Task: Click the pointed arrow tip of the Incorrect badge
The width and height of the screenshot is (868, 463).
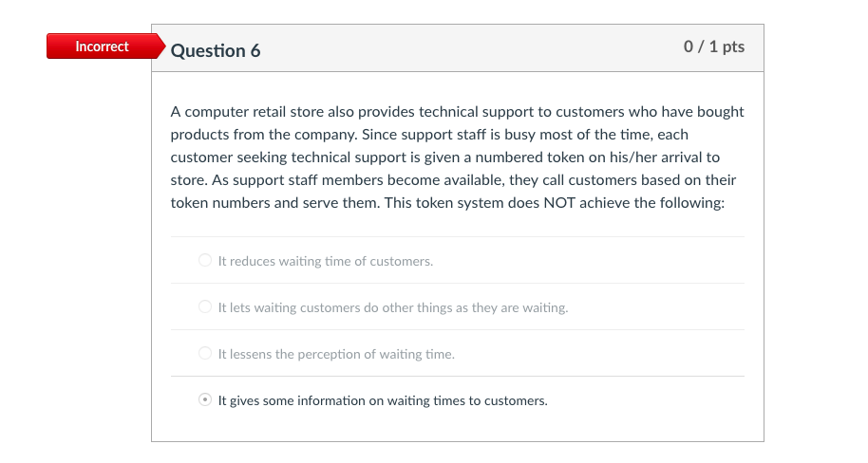Action: click(x=161, y=46)
